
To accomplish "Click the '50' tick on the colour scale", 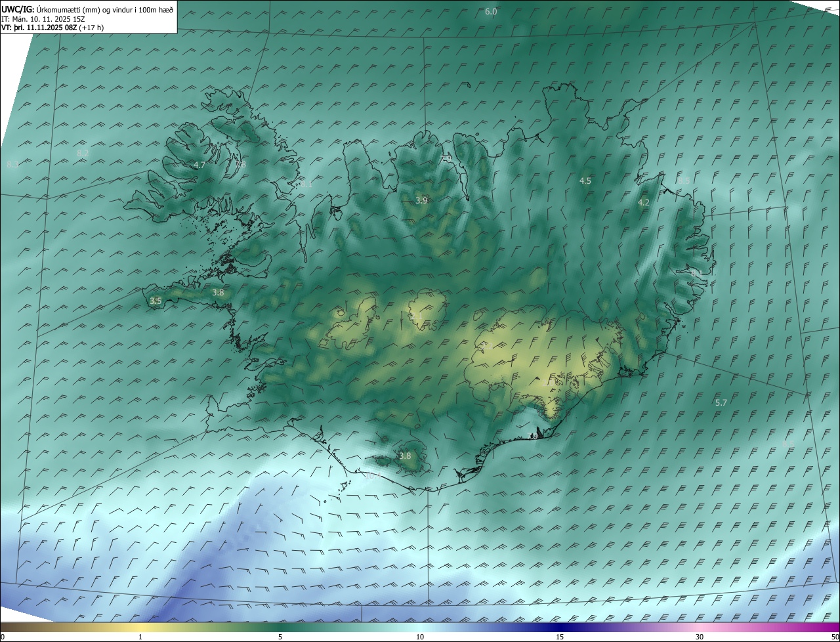I will (x=835, y=637).
